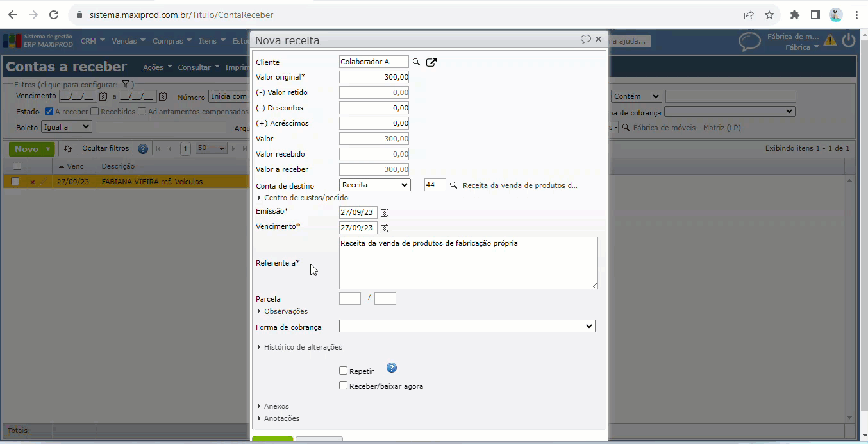The width and height of the screenshot is (868, 444).
Task: Open the Ações menu
Action: click(x=158, y=67)
